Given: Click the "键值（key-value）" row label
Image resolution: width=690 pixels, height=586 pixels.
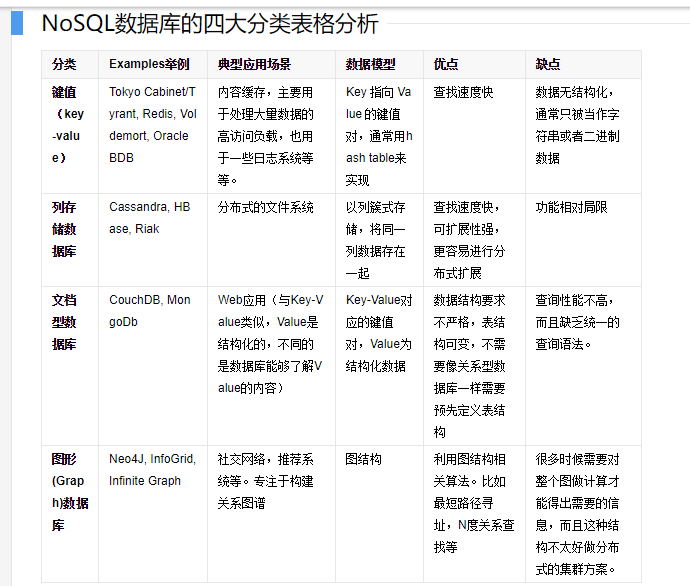Looking at the screenshot, I should coord(68,125).
